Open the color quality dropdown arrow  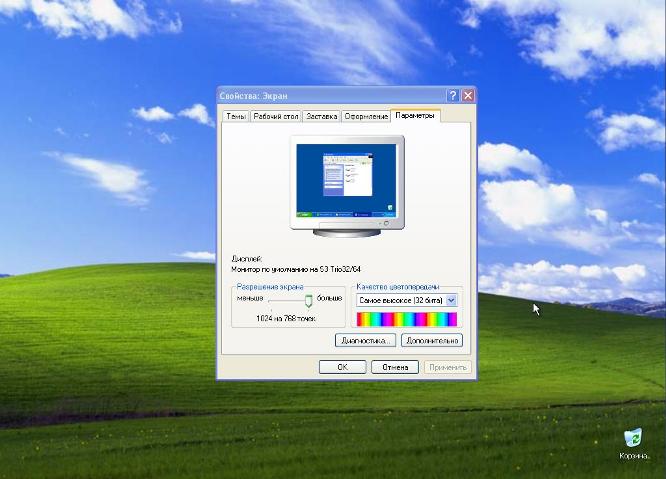pos(451,300)
